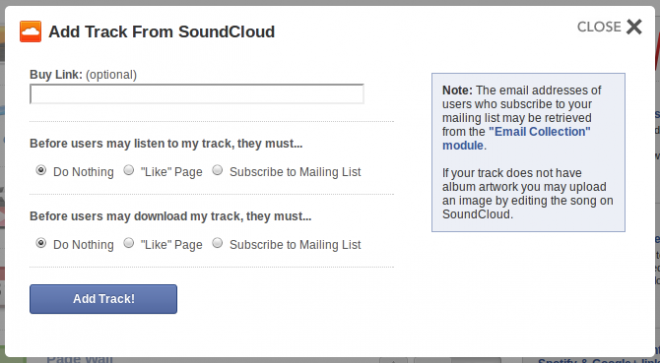This screenshot has width=660, height=363.
Task: Open the "Email Collection" module link
Action: (x=516, y=139)
